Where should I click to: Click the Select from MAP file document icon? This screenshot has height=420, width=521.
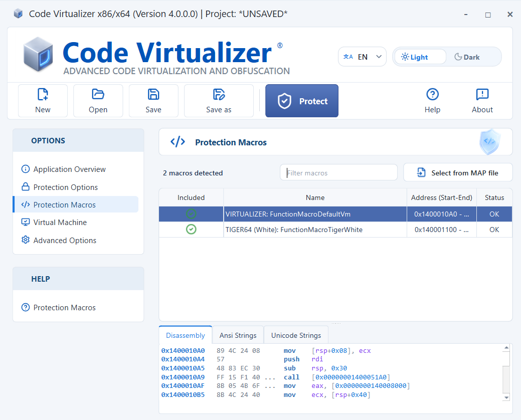pyautogui.click(x=421, y=172)
